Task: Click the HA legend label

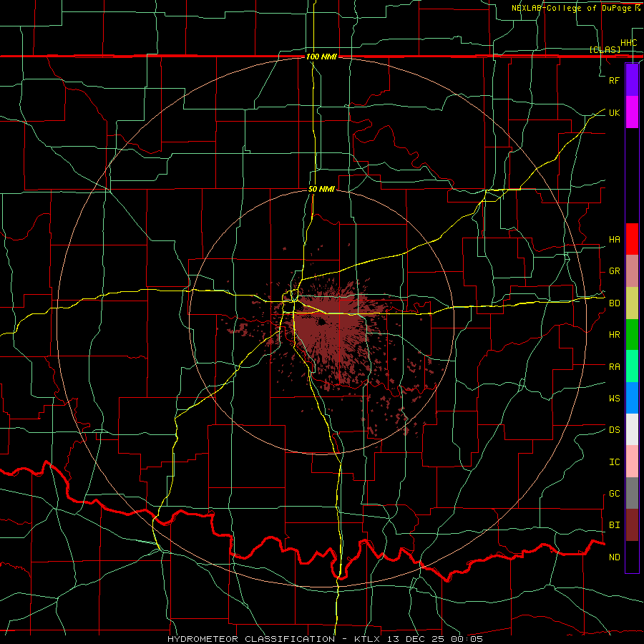Action: click(x=614, y=240)
